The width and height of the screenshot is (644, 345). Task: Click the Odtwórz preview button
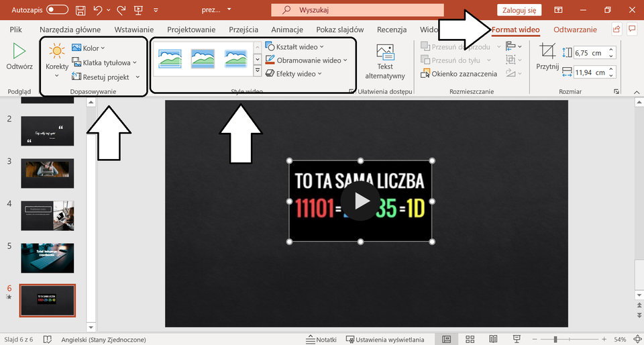[19, 58]
